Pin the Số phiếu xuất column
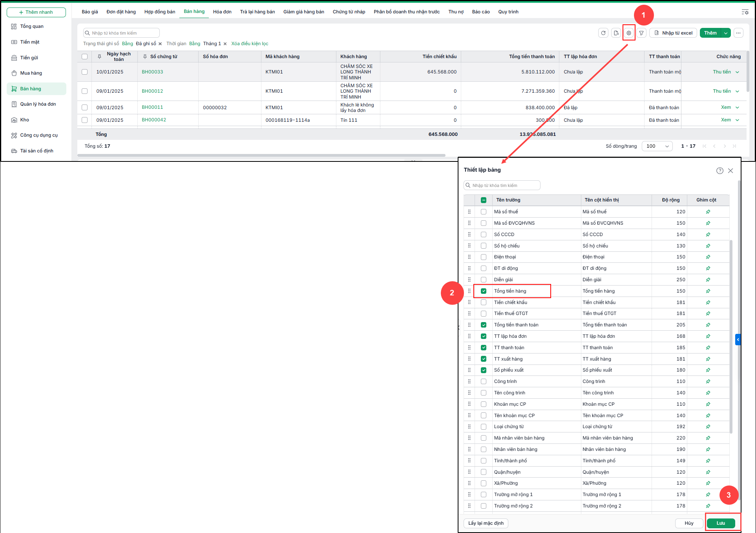This screenshot has width=756, height=533. pos(708,370)
